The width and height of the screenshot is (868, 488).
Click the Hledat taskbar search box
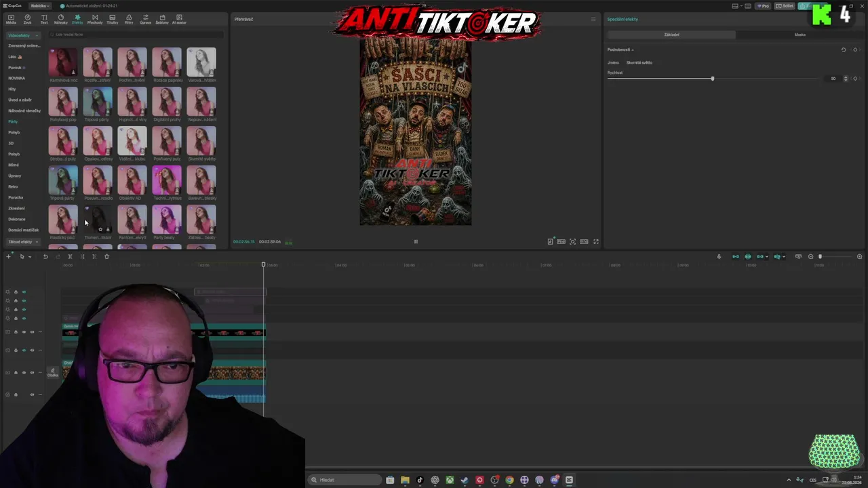(344, 480)
